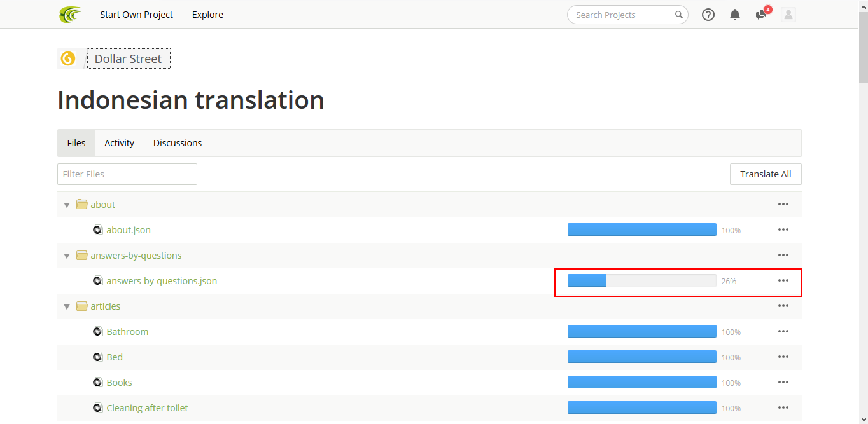Image resolution: width=868 pixels, height=424 pixels.
Task: Click the 26% progress label
Action: [x=729, y=281]
